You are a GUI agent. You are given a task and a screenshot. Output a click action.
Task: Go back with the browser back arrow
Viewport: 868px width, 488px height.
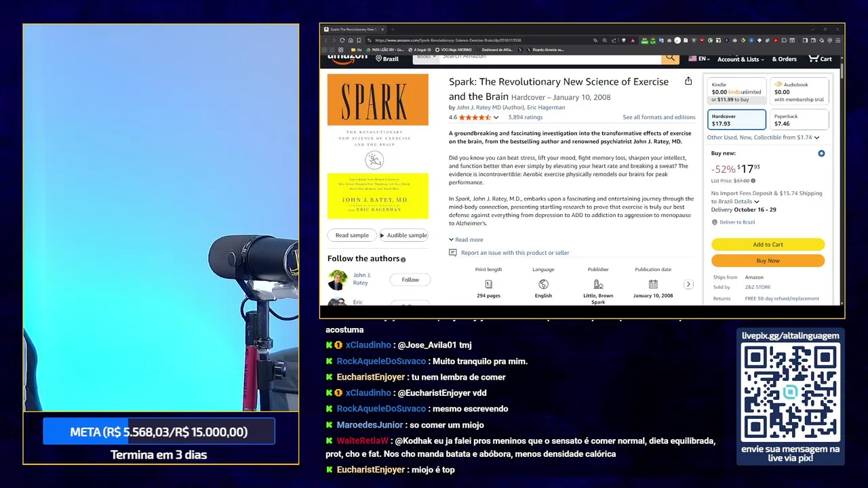coord(325,40)
